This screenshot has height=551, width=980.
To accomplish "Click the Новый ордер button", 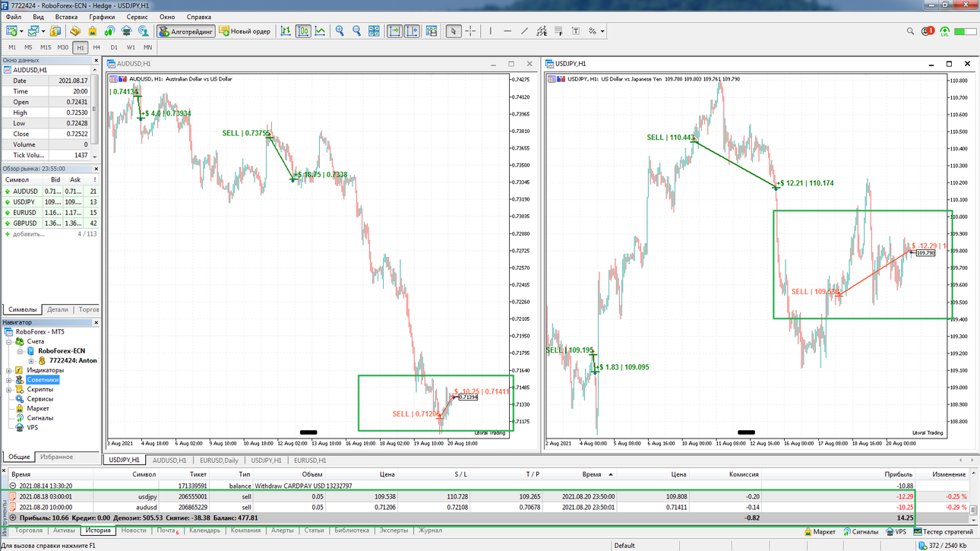I will pos(245,31).
